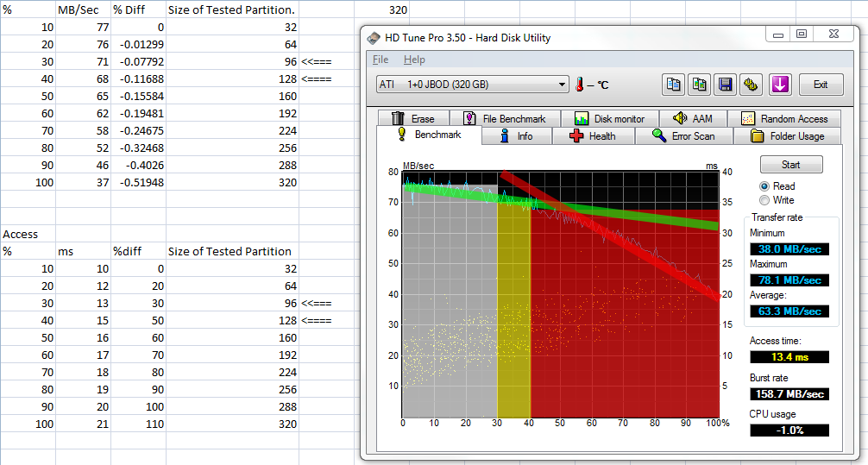Maximize the HD Tune Pro window
This screenshot has height=465, width=868.
(801, 35)
